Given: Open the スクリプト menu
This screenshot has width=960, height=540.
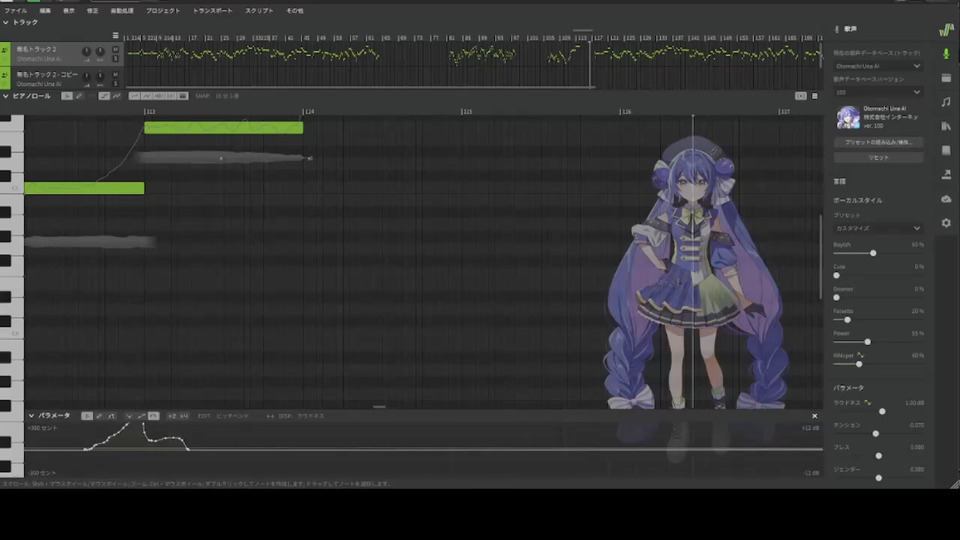Looking at the screenshot, I should [259, 10].
